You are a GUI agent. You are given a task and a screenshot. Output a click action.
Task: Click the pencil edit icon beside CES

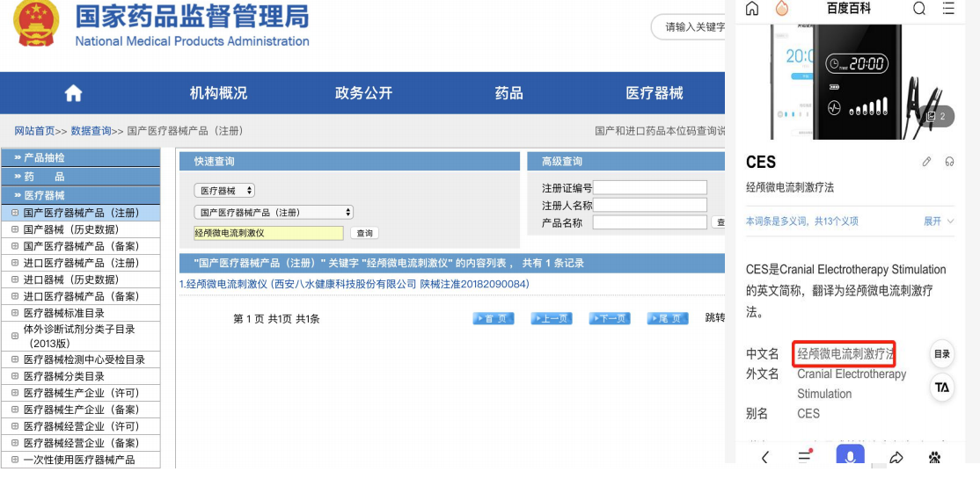click(x=926, y=162)
